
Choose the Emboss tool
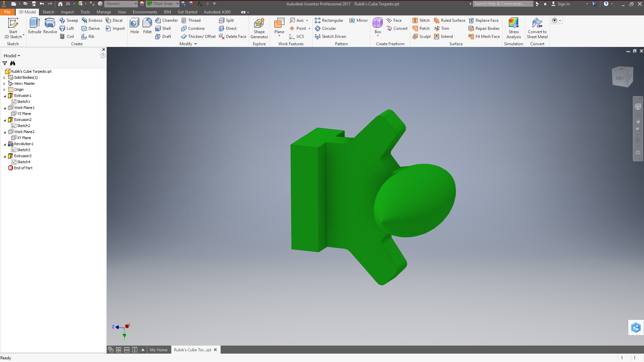(92, 20)
